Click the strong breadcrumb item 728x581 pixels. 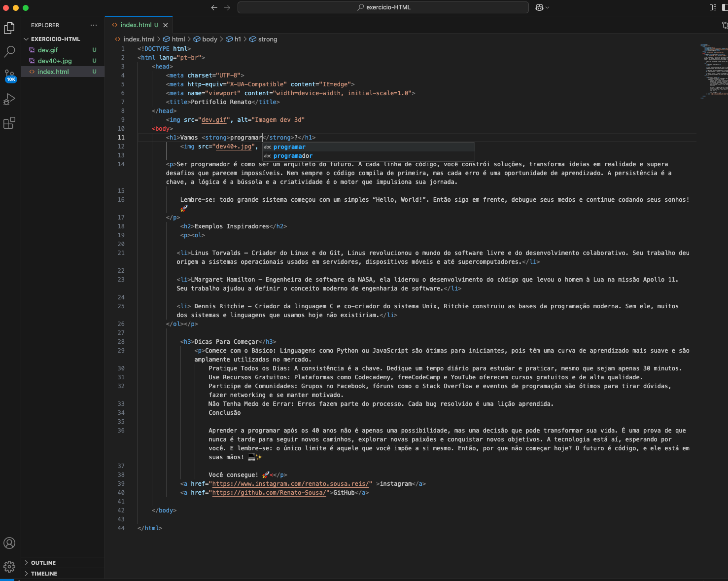263,39
